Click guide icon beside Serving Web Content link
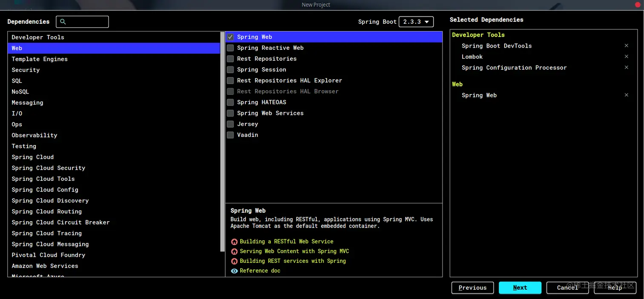 pos(234,251)
